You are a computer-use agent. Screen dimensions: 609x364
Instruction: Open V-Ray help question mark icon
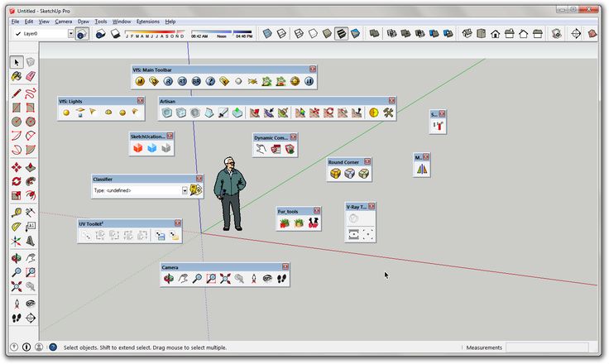click(210, 81)
